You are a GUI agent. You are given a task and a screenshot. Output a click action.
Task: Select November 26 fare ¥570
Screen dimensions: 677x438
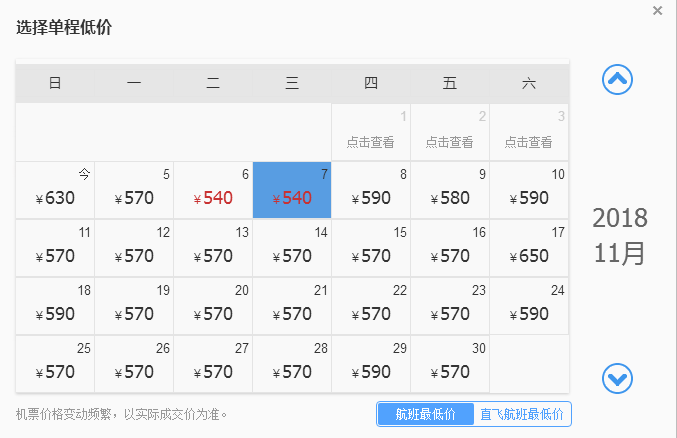(x=134, y=364)
